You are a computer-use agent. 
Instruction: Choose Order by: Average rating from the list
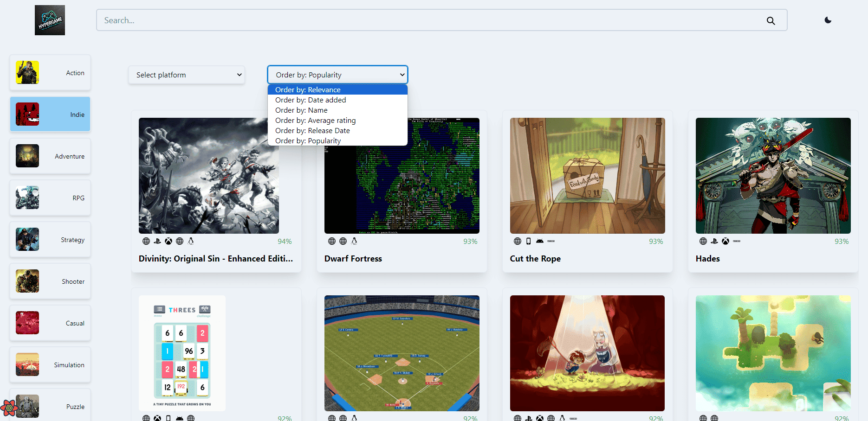pyautogui.click(x=315, y=120)
